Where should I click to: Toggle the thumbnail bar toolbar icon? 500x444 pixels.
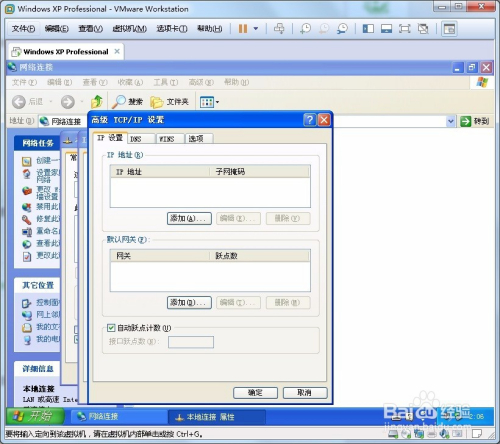(x=386, y=29)
